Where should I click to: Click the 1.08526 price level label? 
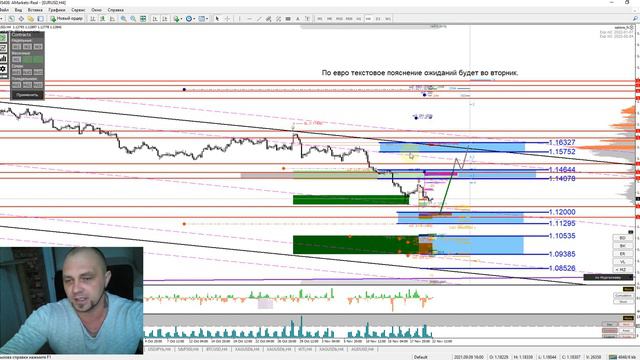[562, 268]
